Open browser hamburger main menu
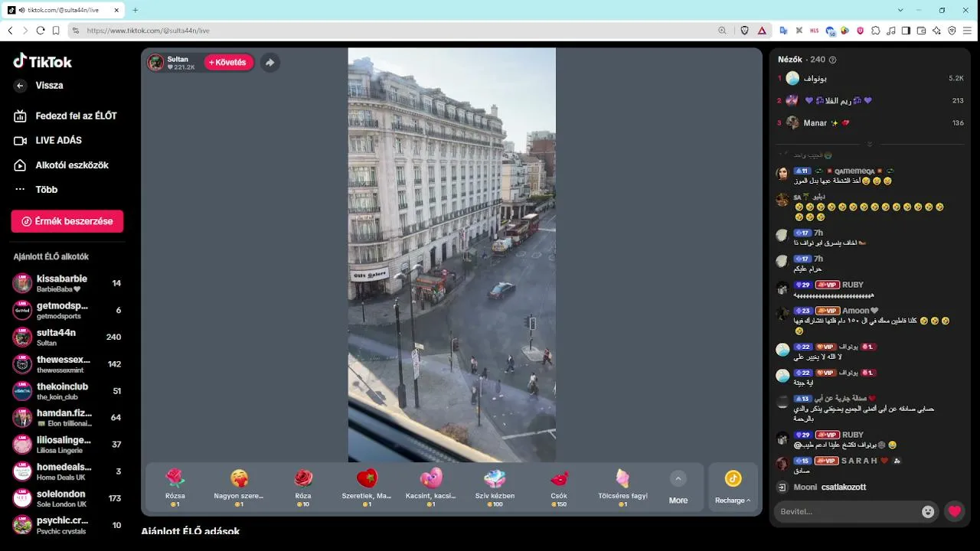 tap(967, 31)
